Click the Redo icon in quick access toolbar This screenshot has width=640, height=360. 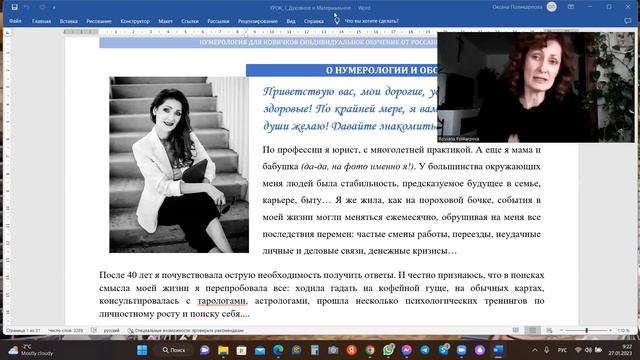[x=42, y=7]
